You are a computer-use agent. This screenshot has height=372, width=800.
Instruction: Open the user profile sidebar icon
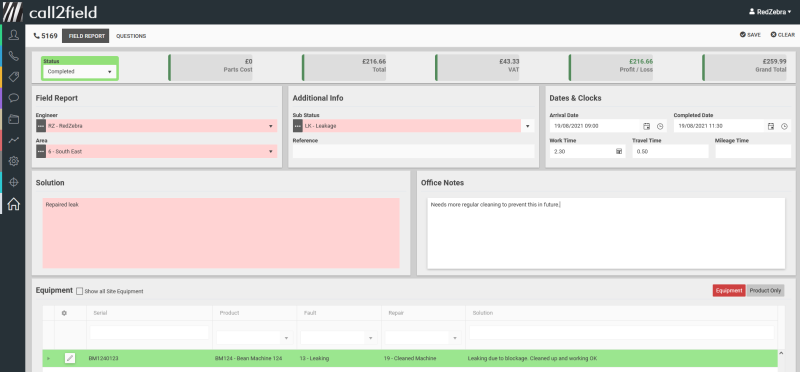13,35
